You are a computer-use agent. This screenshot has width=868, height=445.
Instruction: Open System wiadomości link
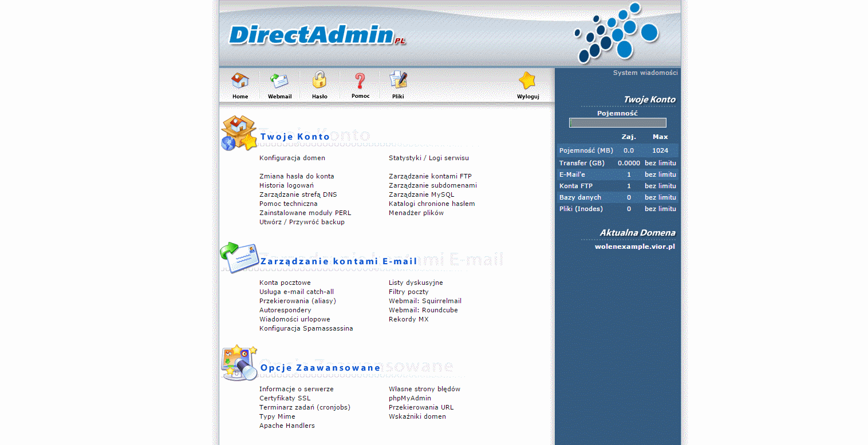645,73
